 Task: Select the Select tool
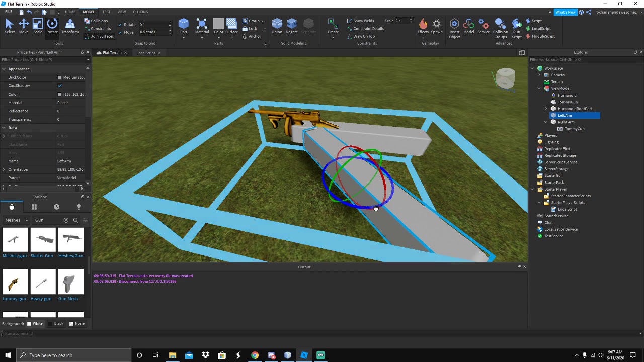[9, 26]
